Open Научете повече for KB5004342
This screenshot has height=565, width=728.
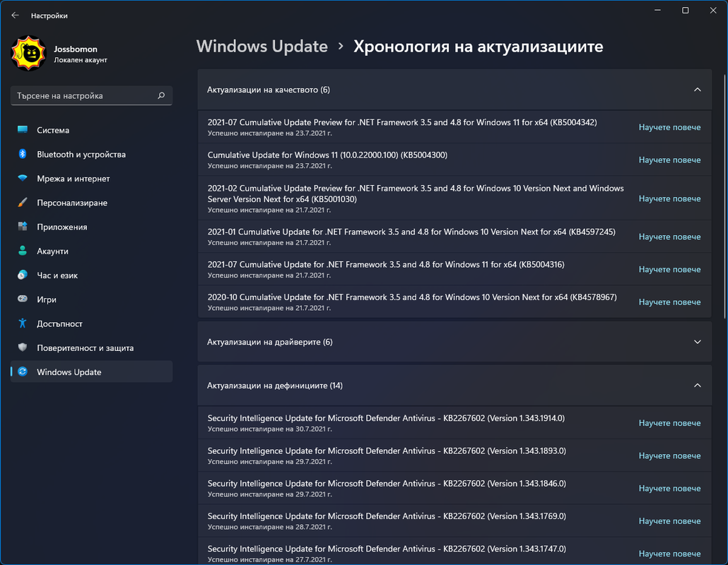pos(669,127)
